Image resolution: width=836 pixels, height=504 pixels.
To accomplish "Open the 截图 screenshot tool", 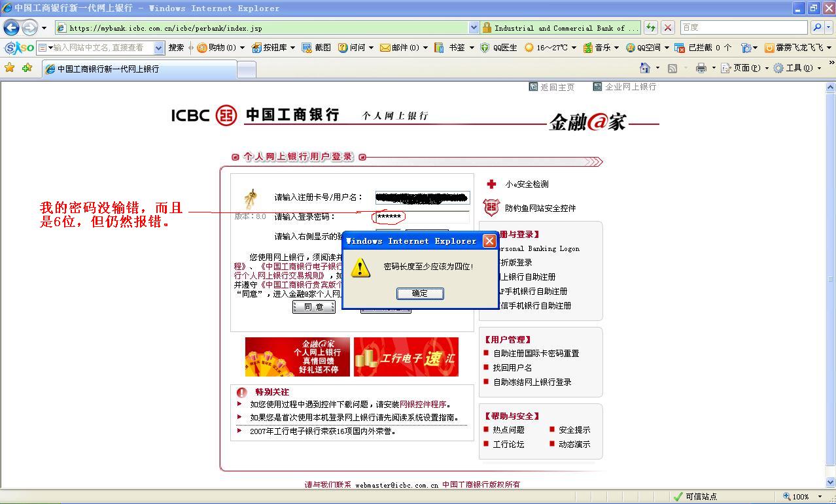I will pos(317,48).
